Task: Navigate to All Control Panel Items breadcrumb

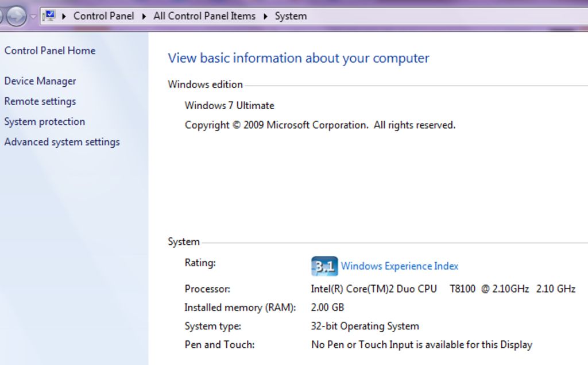Action: (204, 16)
